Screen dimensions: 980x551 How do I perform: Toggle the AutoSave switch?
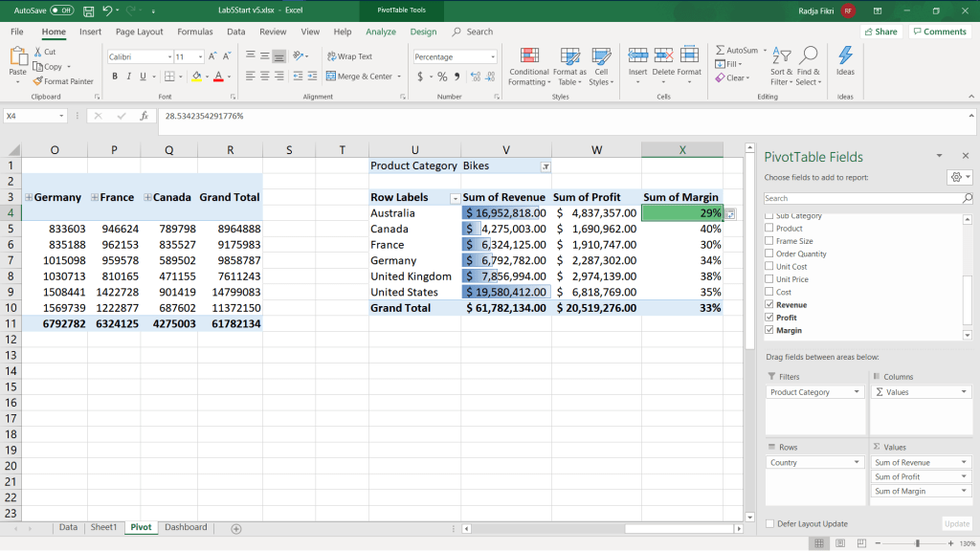pos(61,11)
